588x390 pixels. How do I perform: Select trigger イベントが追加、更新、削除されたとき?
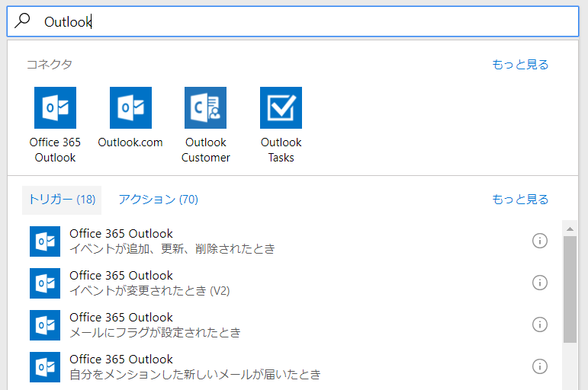click(289, 241)
